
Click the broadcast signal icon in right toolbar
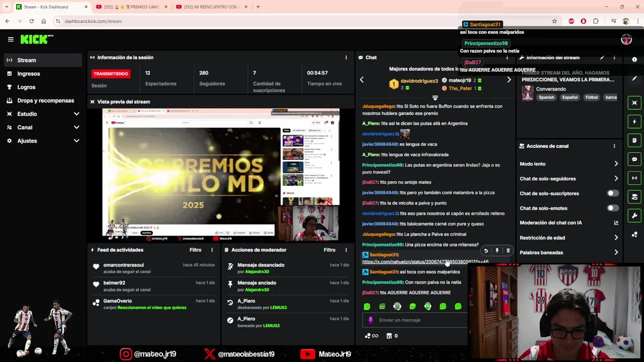[x=634, y=178]
